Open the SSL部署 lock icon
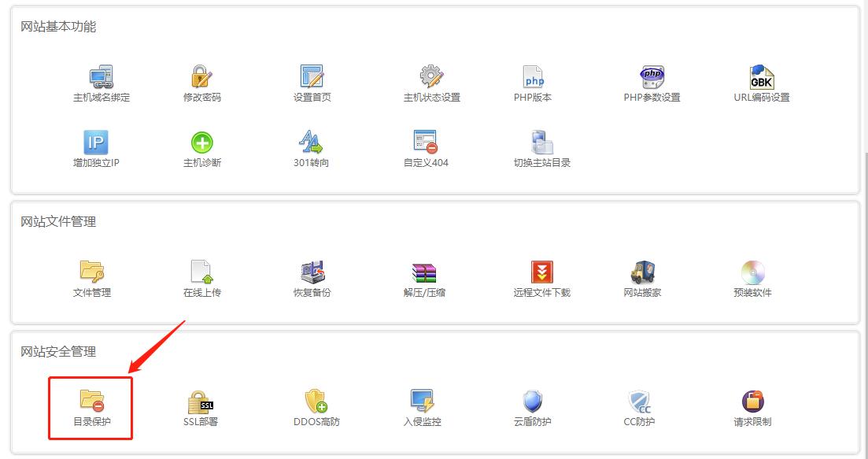Viewport: 868px width, 459px height. coord(201,402)
